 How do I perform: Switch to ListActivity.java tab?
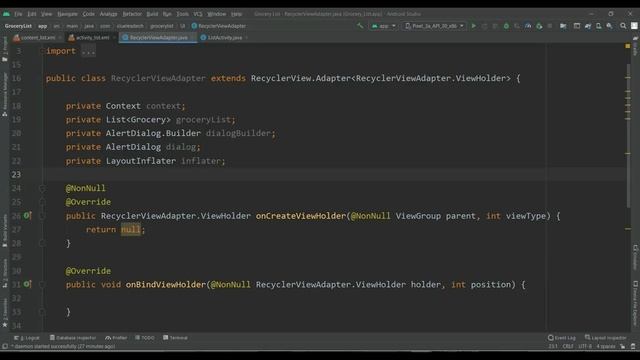pos(224,38)
